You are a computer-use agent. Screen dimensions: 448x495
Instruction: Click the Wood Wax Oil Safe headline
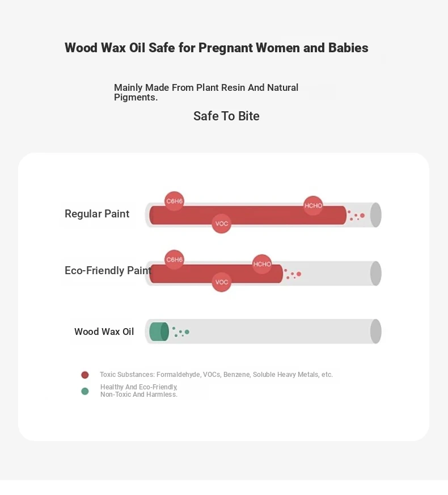(217, 48)
